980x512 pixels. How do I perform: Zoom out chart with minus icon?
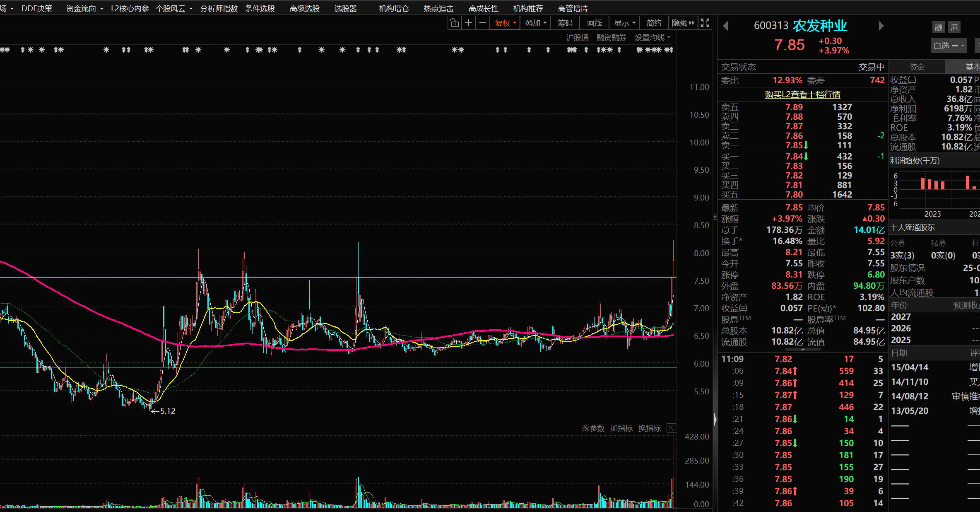[482, 23]
